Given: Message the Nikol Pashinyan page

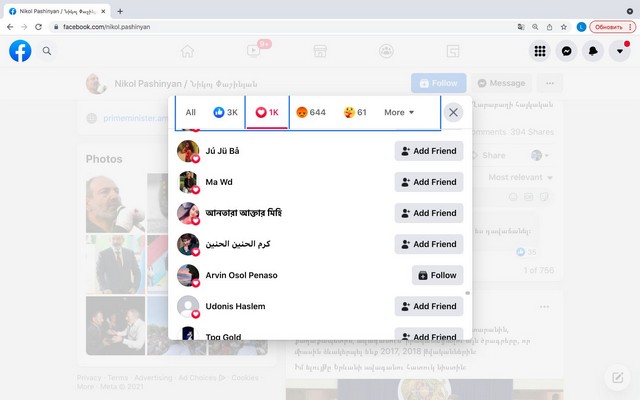Looking at the screenshot, I should [x=502, y=83].
